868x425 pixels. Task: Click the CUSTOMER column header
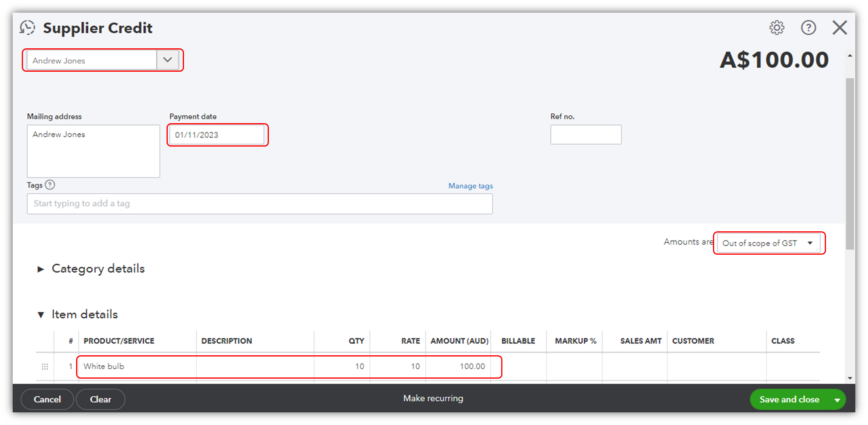coord(693,341)
